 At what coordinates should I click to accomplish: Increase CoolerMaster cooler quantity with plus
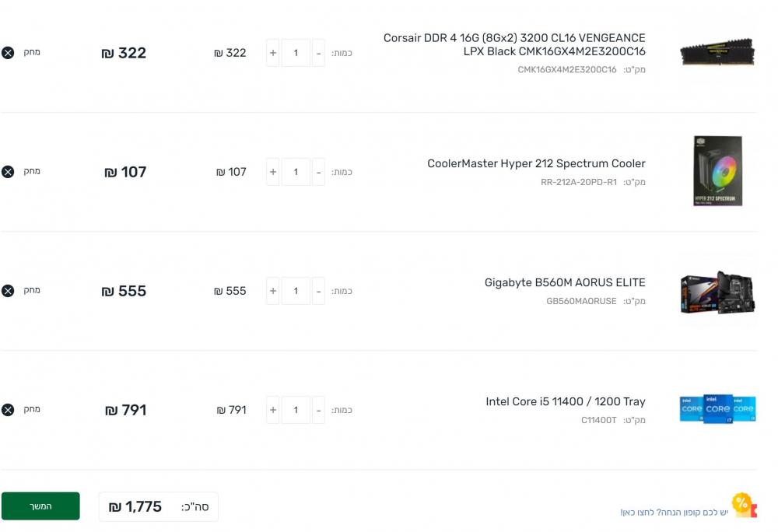pos(273,172)
